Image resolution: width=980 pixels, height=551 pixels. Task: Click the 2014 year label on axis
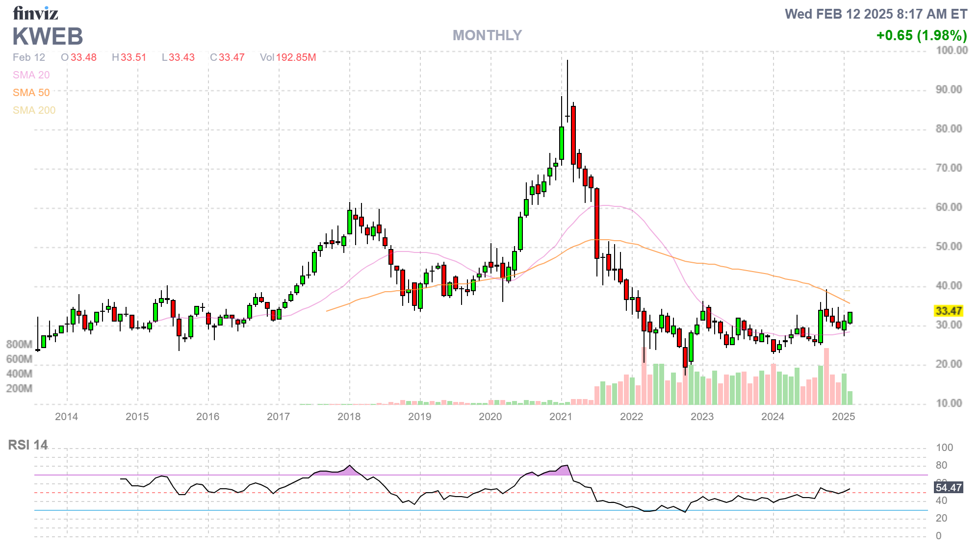click(66, 417)
